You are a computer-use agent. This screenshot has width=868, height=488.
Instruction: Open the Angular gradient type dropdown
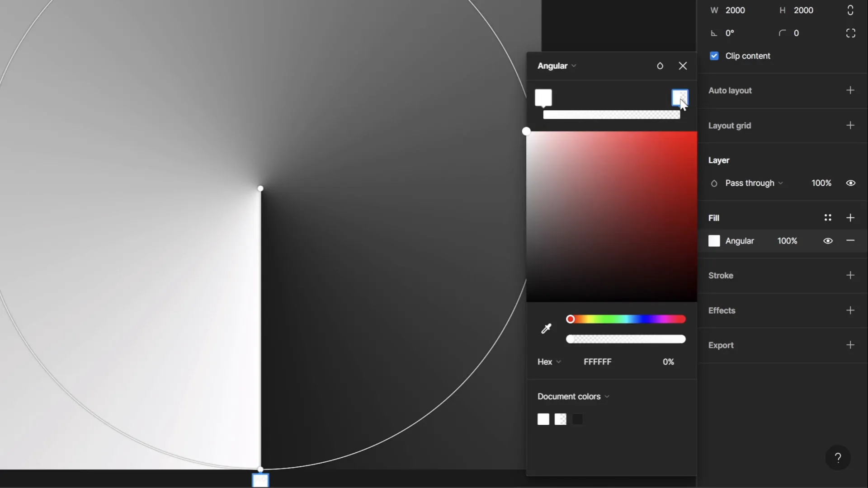[x=557, y=66]
